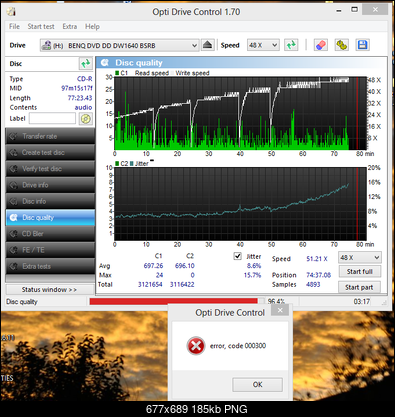
Task: Click the red progress bar
Action: pos(173,301)
